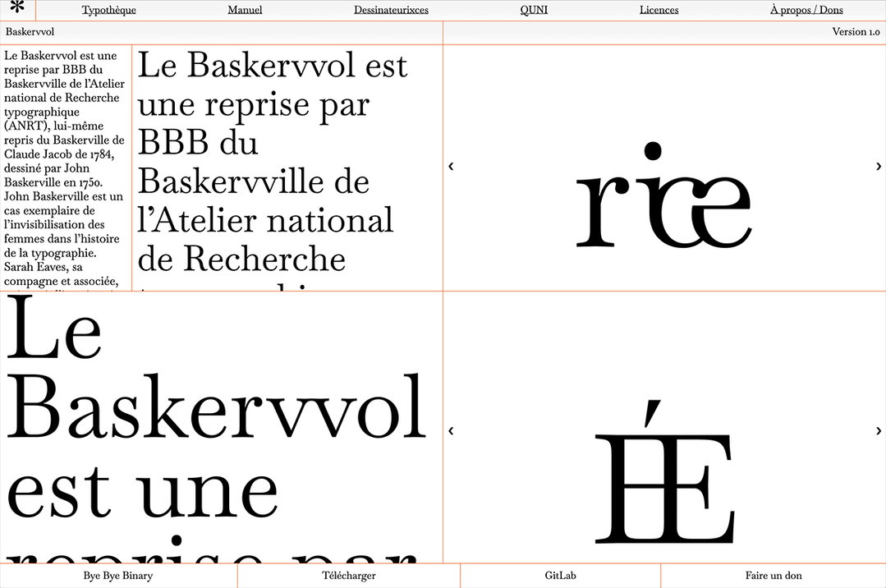Open the Manuel page
Viewport: 886px width, 588px height.
coord(245,10)
